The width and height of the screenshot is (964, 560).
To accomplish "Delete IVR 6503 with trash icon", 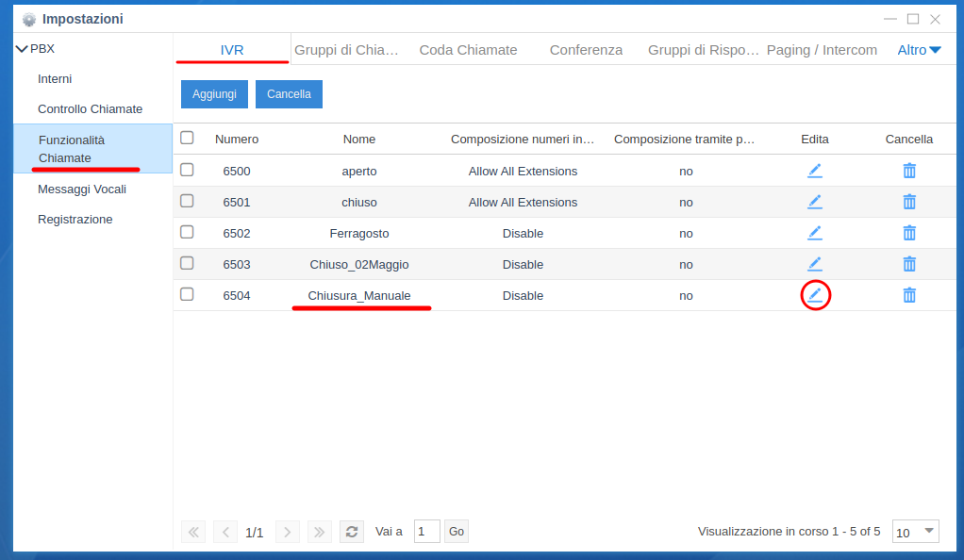I will [x=909, y=264].
